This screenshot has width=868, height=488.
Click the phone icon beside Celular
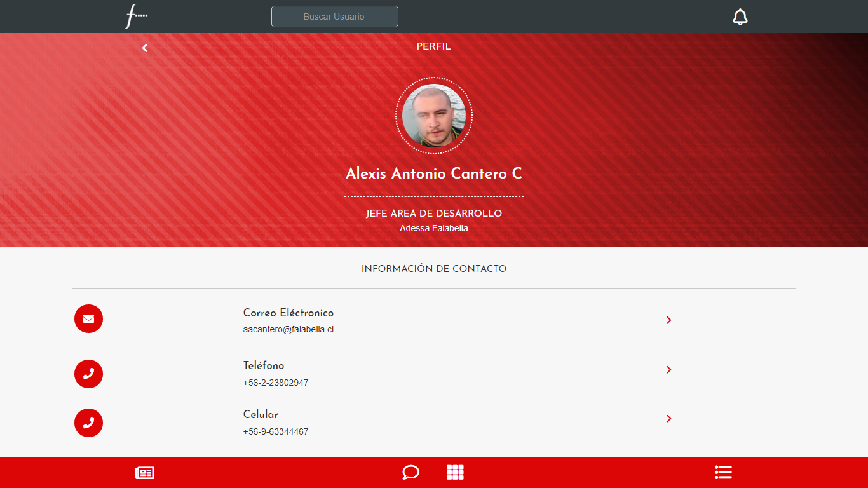click(x=88, y=423)
